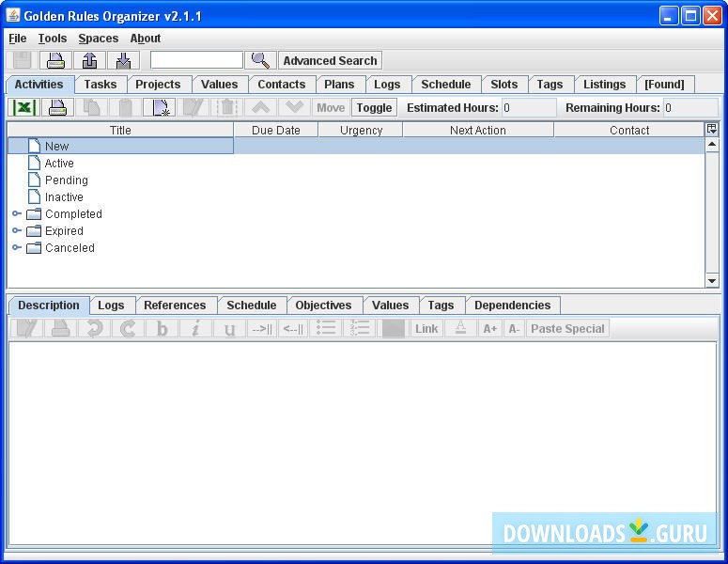
Task: Click the print icon in main toolbar
Action: click(x=55, y=61)
